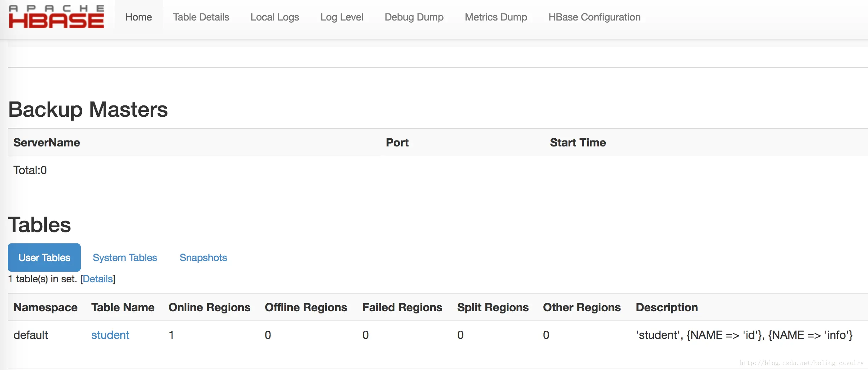The image size is (868, 370).
Task: Click the Details link for tables
Action: pos(98,279)
